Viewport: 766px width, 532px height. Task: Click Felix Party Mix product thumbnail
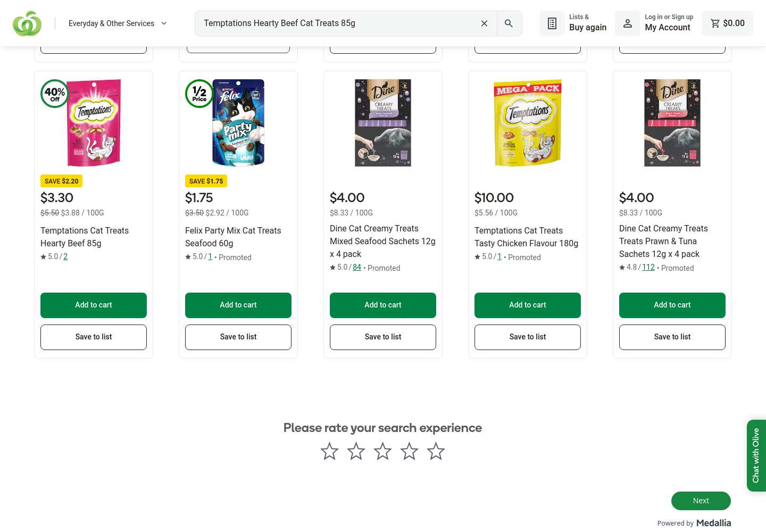tap(238, 123)
